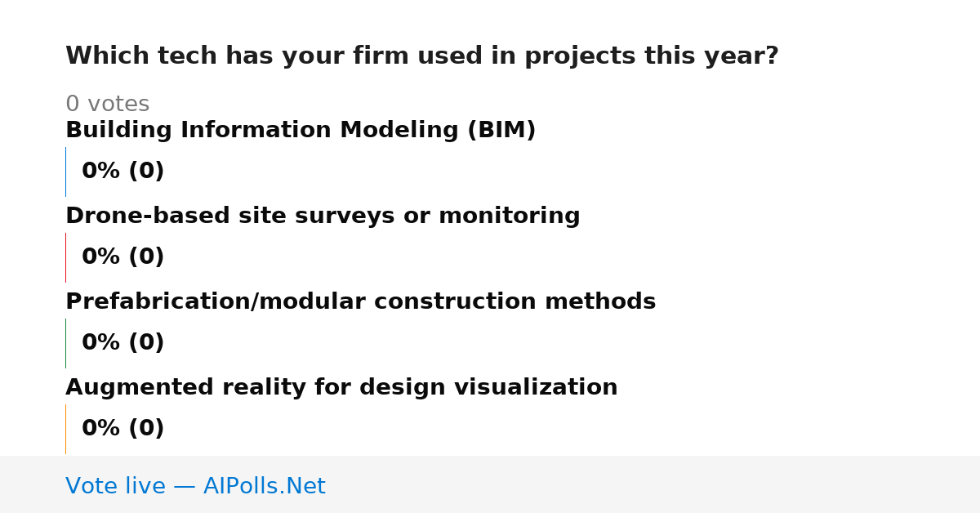
Task: Click the red drone surveys result bar
Action: 65,257
